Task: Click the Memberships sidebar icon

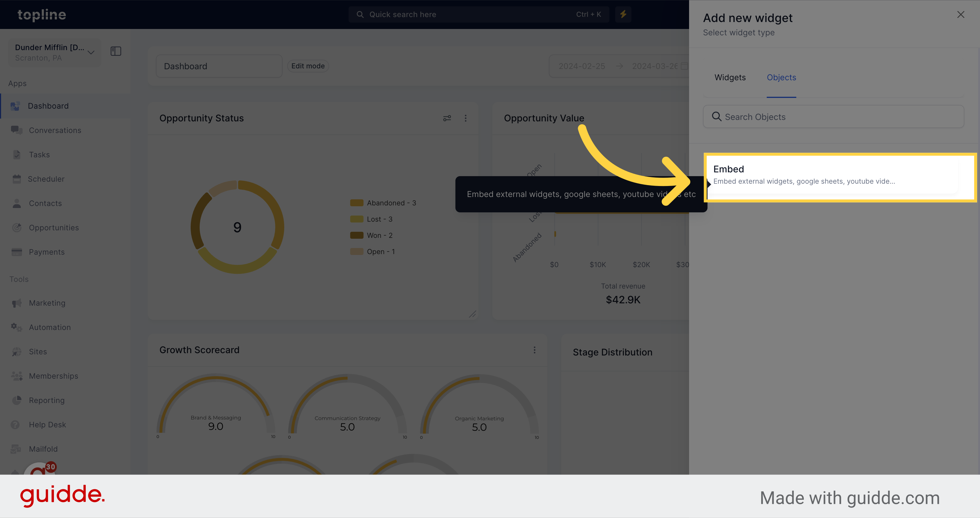Action: tap(17, 375)
